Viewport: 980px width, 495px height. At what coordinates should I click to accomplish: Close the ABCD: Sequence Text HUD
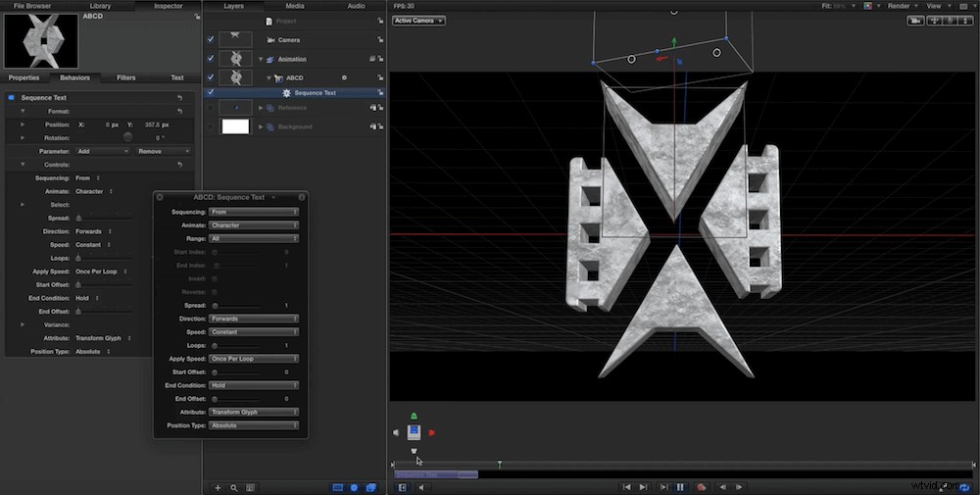160,197
